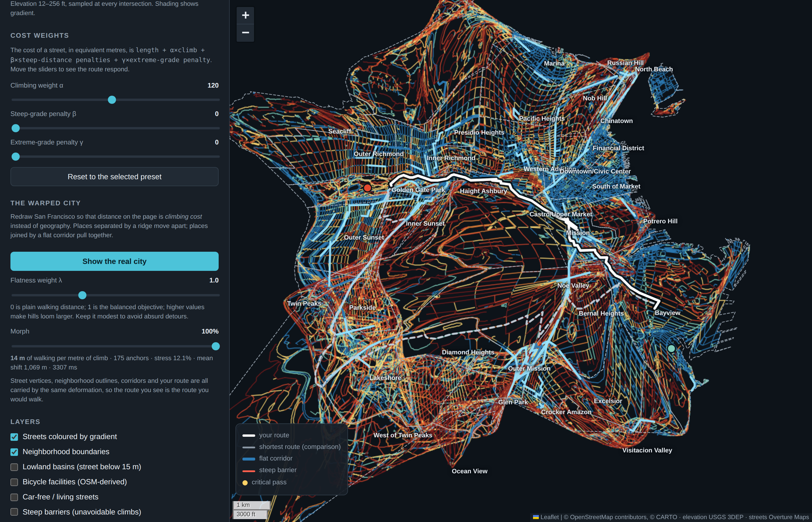The image size is (812, 522).
Task: Click the Bernal Heights map label
Action: pos(601,313)
